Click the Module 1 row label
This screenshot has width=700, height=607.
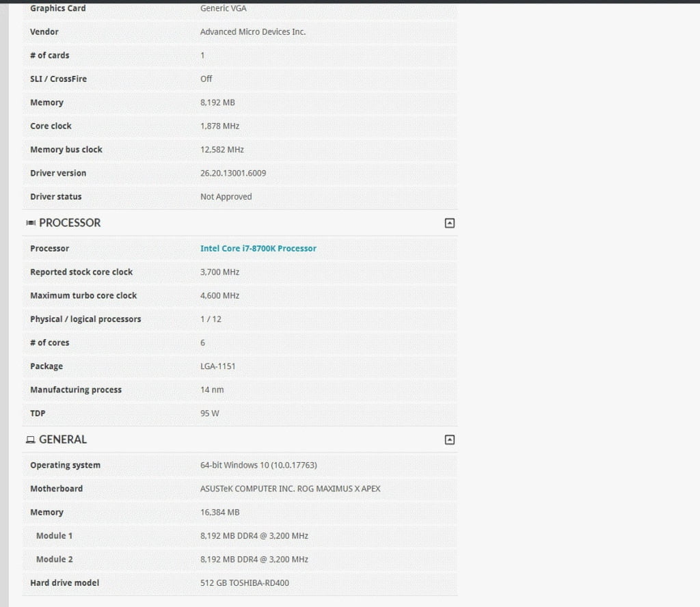coord(54,536)
